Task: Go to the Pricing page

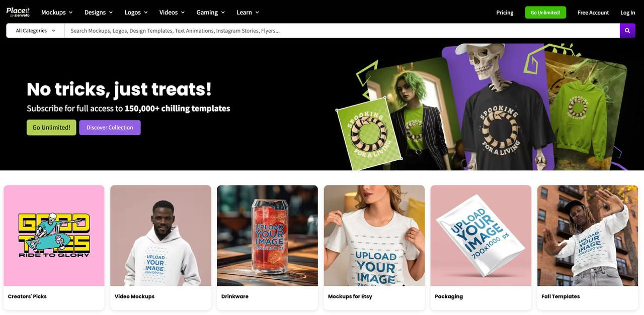Action: pyautogui.click(x=505, y=13)
